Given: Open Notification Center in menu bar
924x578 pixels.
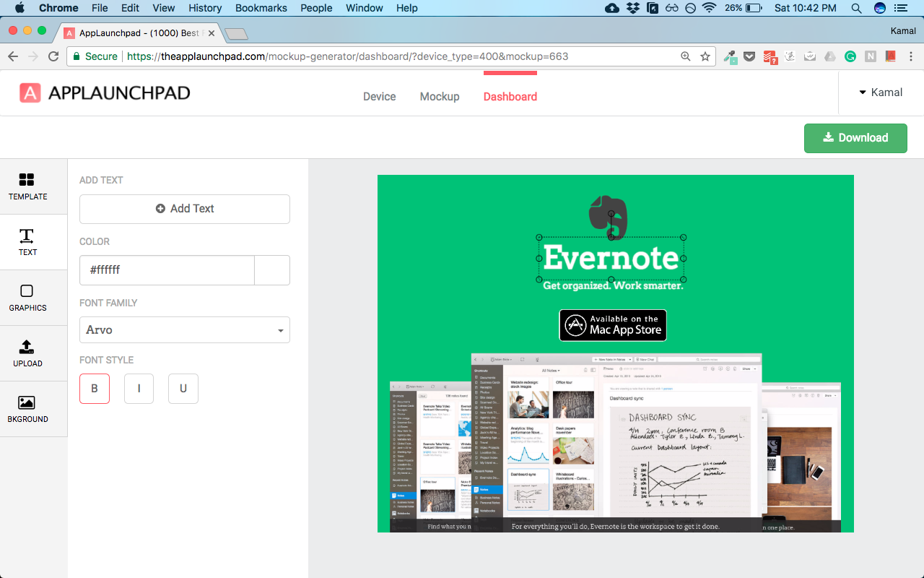Looking at the screenshot, I should 900,8.
